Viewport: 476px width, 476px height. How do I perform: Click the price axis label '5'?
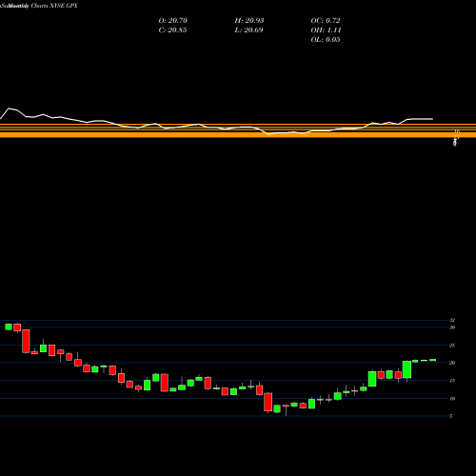coord(451,416)
